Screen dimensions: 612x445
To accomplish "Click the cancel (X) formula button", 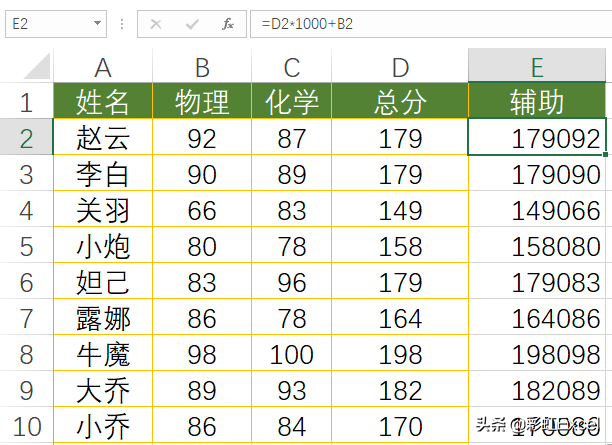I will point(156,24).
